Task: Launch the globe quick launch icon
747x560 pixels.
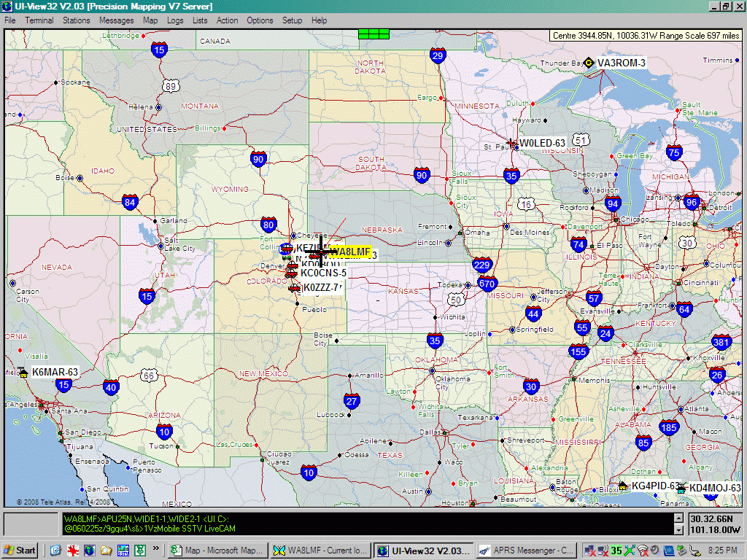Action: 89,551
